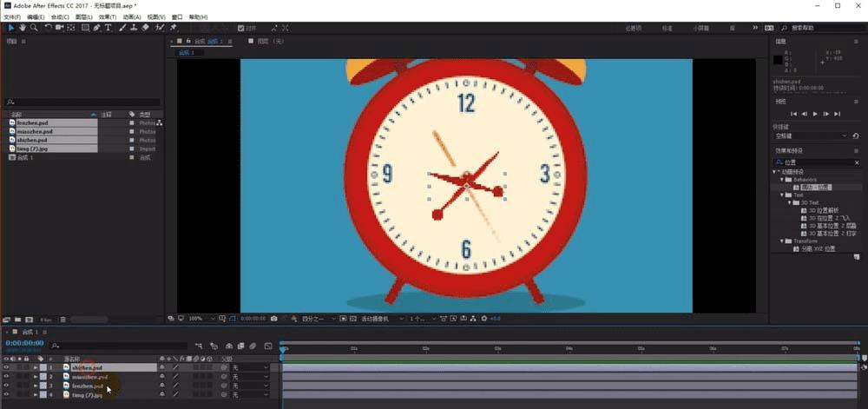Image resolution: width=868 pixels, height=409 pixels.
Task: Click the play button in Preview panel
Action: [815, 114]
